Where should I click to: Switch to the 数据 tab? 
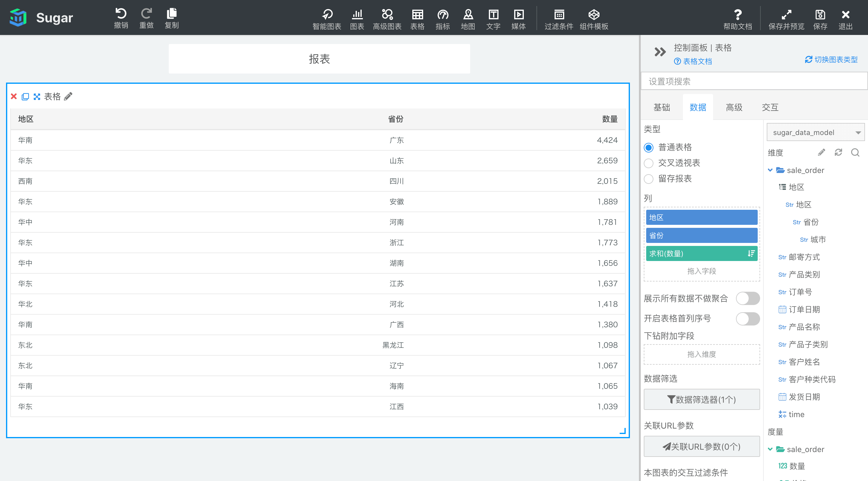click(698, 108)
